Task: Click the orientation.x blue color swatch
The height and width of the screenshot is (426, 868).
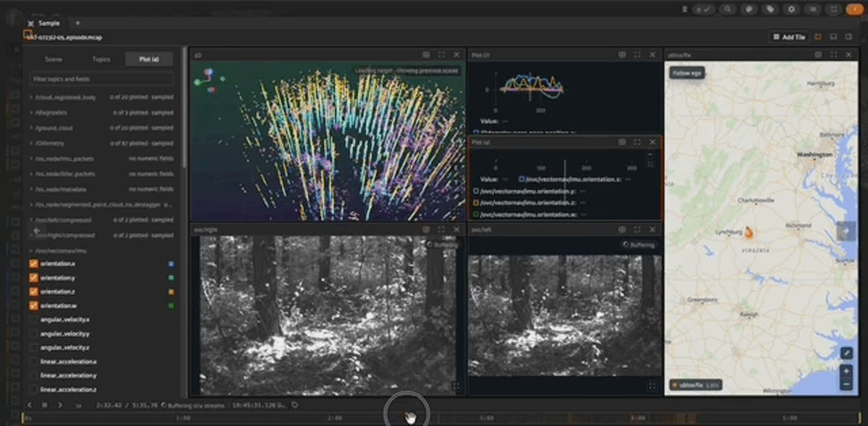Action: pyautogui.click(x=170, y=264)
